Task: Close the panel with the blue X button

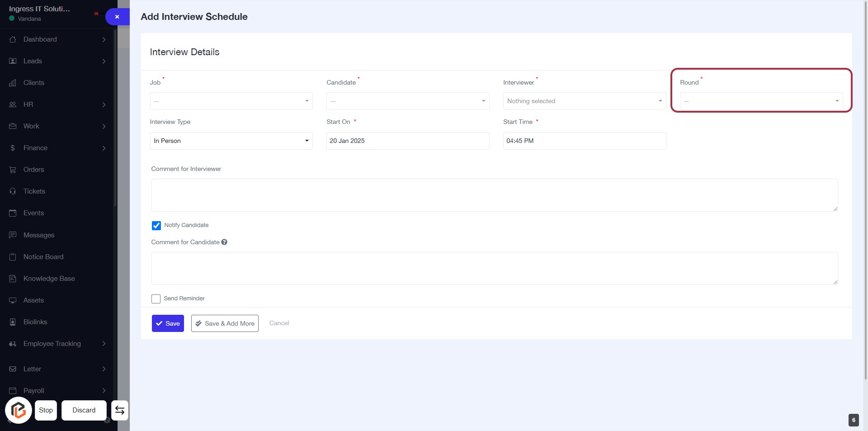Action: [x=117, y=17]
